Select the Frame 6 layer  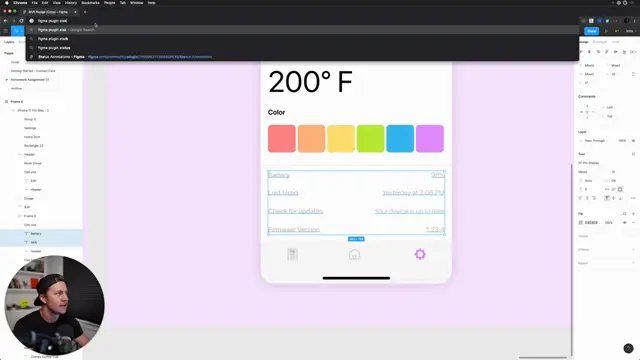coord(41,102)
